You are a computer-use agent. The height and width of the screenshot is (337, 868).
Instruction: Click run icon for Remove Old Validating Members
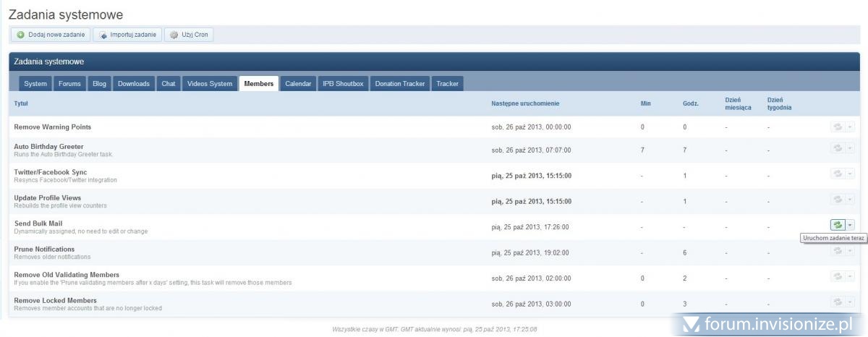coord(838,276)
